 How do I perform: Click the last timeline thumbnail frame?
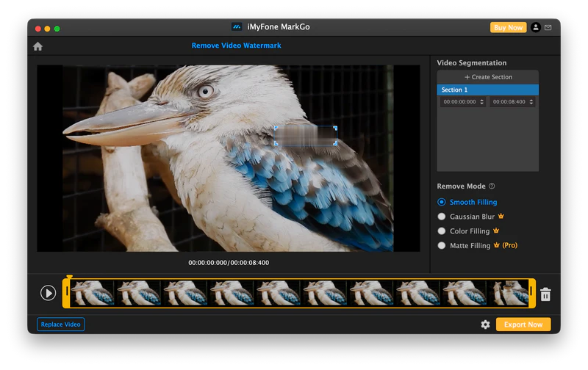(x=509, y=293)
